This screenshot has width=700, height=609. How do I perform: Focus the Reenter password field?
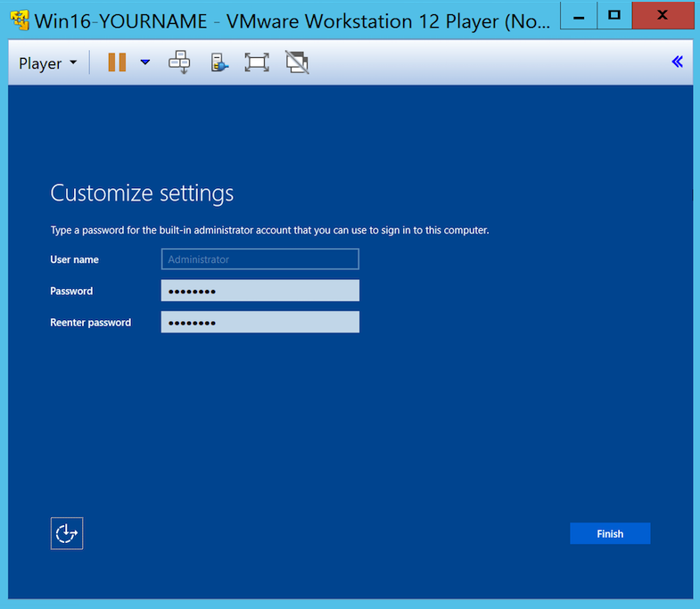(x=259, y=322)
